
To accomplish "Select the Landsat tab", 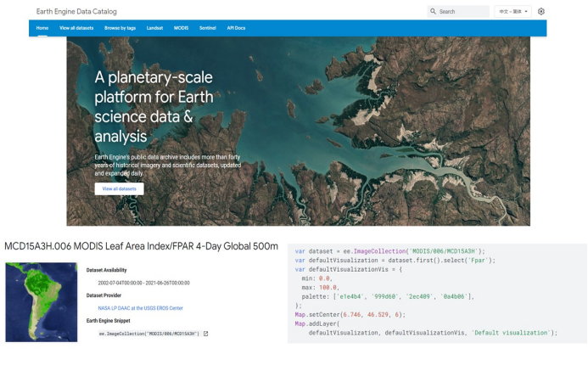I will (154, 28).
